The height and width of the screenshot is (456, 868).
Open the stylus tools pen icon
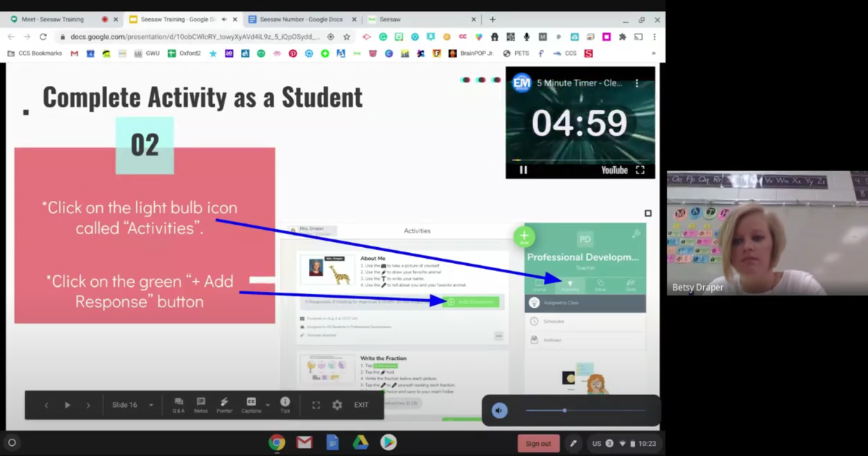tap(573, 443)
